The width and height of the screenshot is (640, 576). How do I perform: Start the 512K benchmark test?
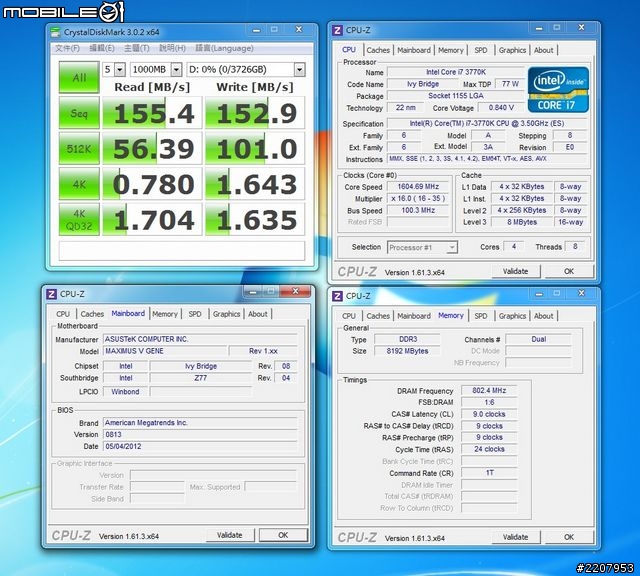[x=79, y=149]
